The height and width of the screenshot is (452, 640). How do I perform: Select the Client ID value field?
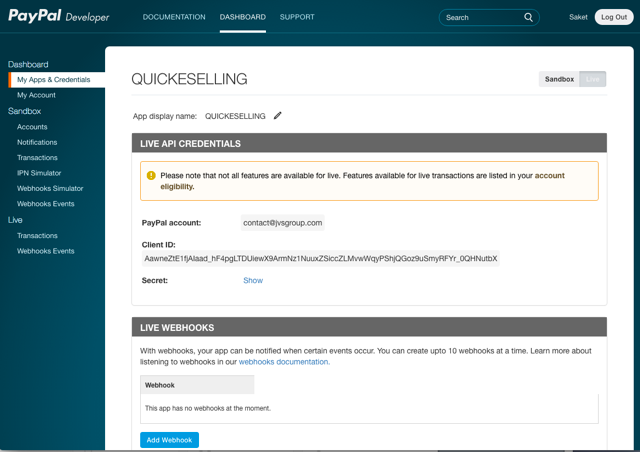[x=321, y=258]
